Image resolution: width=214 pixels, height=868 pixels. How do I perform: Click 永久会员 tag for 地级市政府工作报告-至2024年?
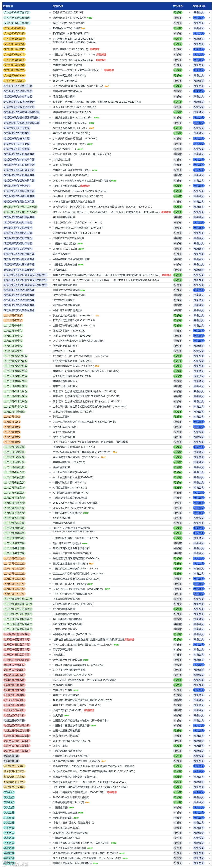[x=199, y=18]
